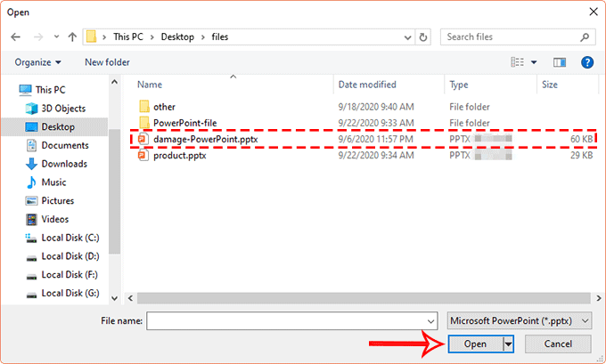Select the 'other' folder
The width and height of the screenshot is (606, 364).
164,107
